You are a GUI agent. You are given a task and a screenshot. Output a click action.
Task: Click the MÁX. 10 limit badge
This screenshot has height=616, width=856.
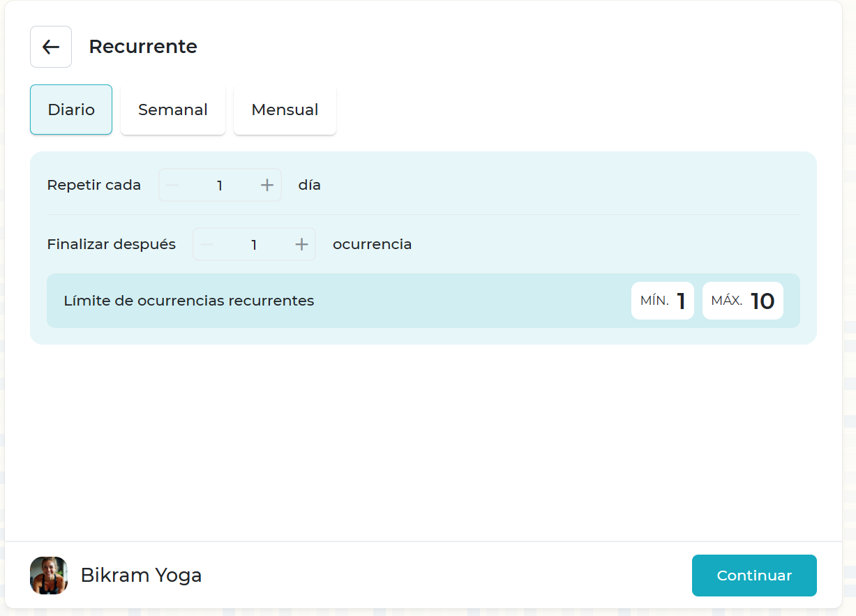tap(742, 301)
